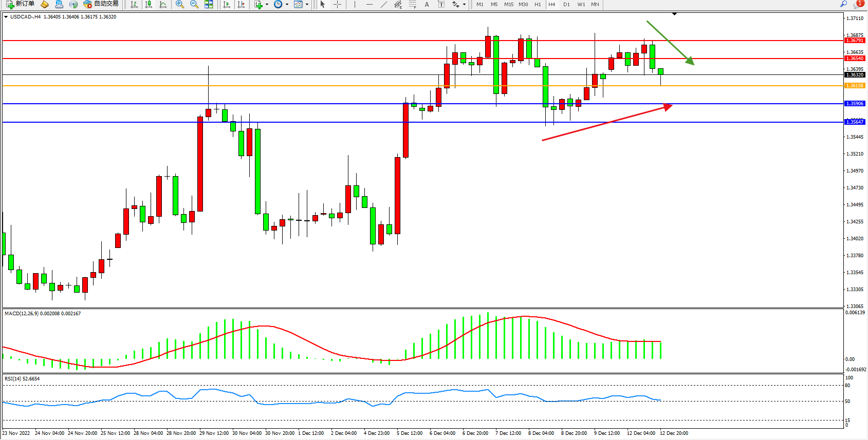Toggle the chart shift button
Screen dimensions: 868x440
click(x=241, y=4)
